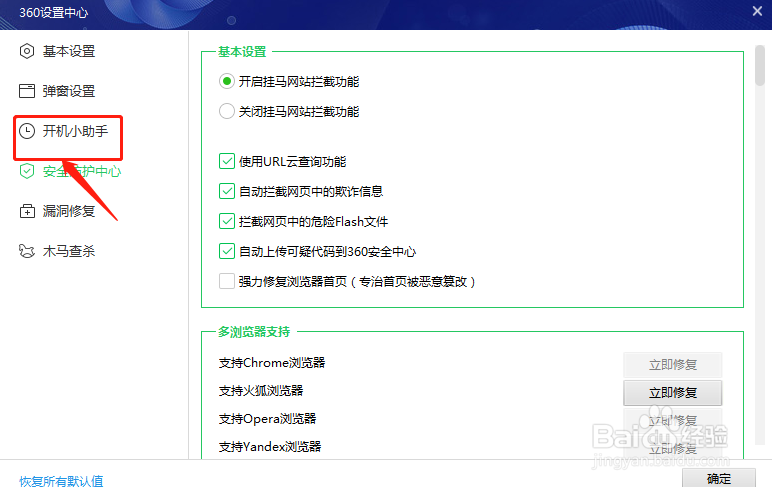The height and width of the screenshot is (487, 772).
Task: Click the green shield icon for 安全防护中心
Action: click(27, 171)
